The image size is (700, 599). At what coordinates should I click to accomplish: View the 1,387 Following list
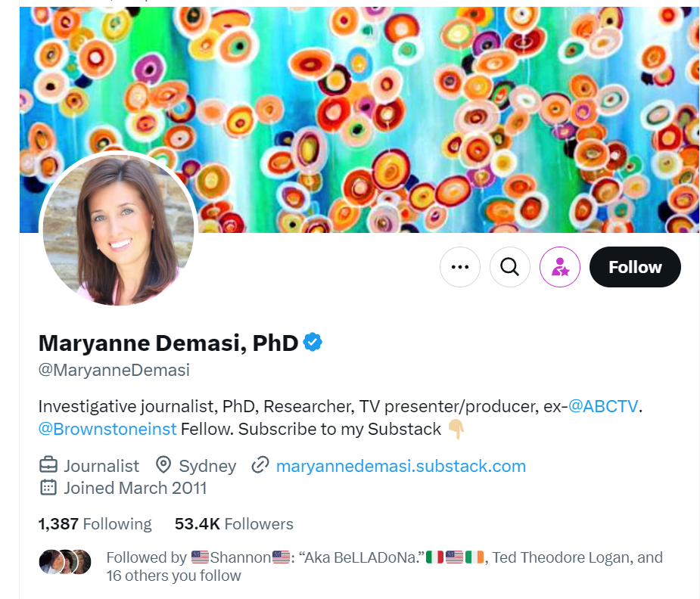[95, 523]
